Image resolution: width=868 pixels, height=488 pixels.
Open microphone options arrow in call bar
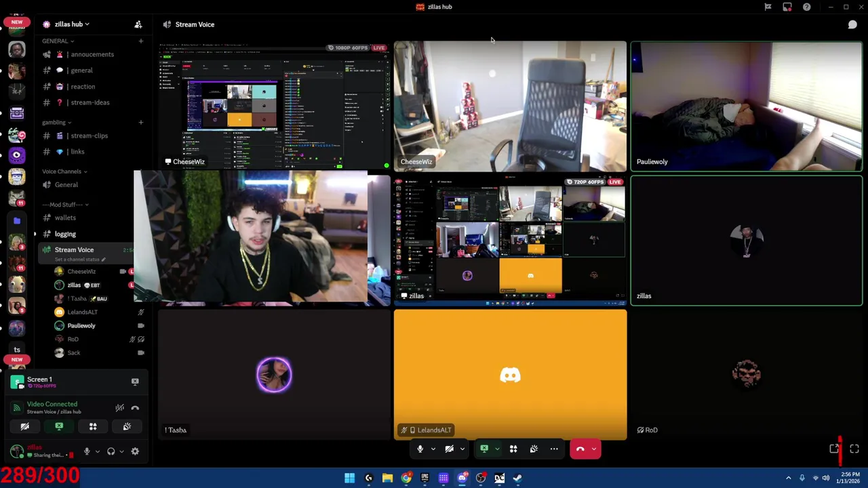coord(433,449)
